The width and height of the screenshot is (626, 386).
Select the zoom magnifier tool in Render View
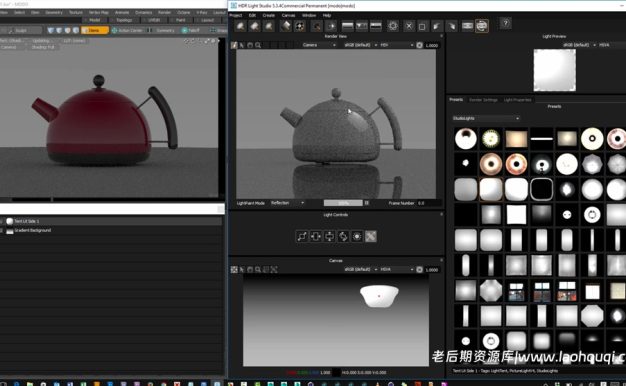[258, 45]
